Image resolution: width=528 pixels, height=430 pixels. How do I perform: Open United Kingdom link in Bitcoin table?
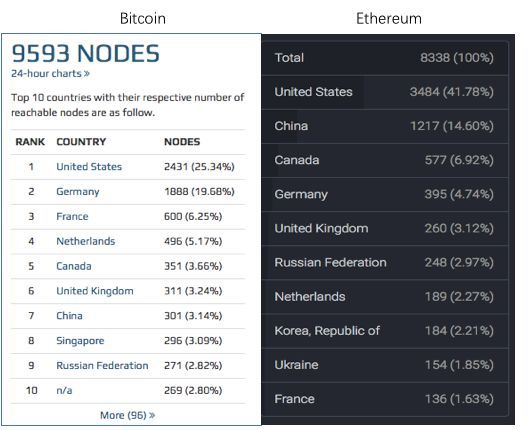pyautogui.click(x=95, y=291)
